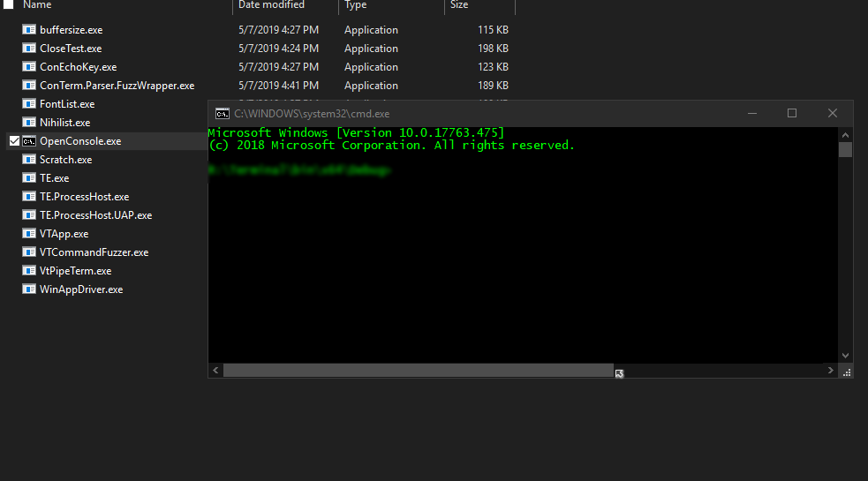
Task: Sort files by Date modified column
Action: (x=271, y=4)
